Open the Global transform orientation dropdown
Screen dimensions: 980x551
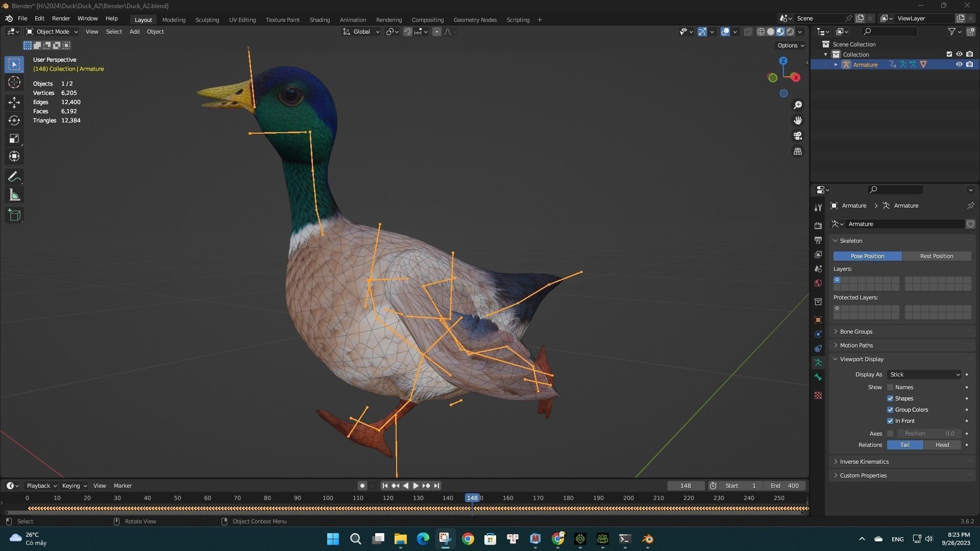coord(361,32)
